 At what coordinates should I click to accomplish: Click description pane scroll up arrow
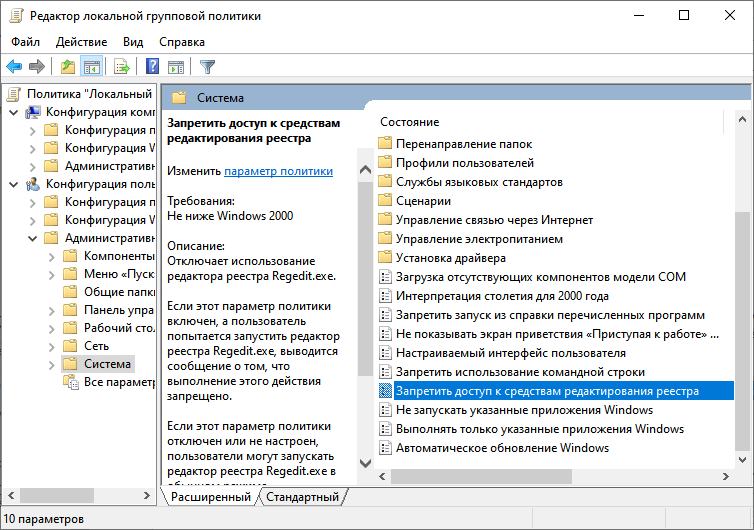click(365, 170)
